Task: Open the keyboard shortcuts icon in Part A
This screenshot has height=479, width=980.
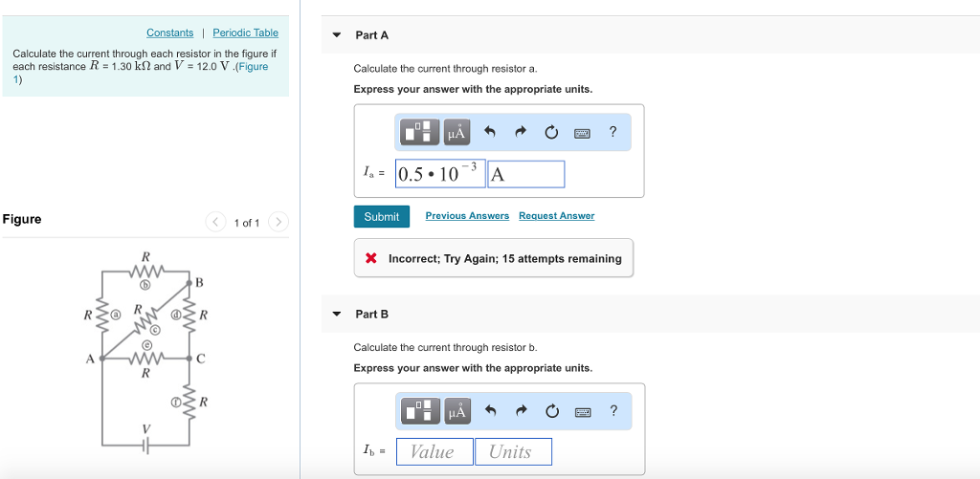Action: click(582, 132)
